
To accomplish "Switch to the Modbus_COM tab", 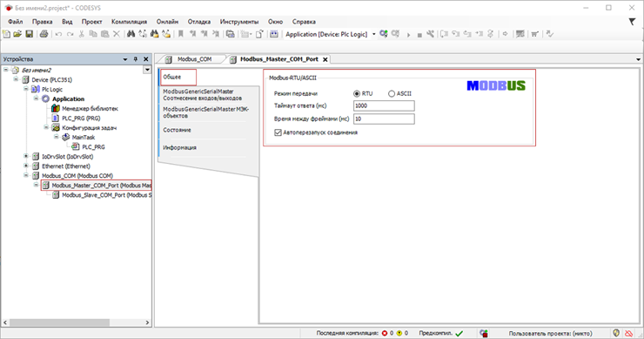I will [194, 59].
